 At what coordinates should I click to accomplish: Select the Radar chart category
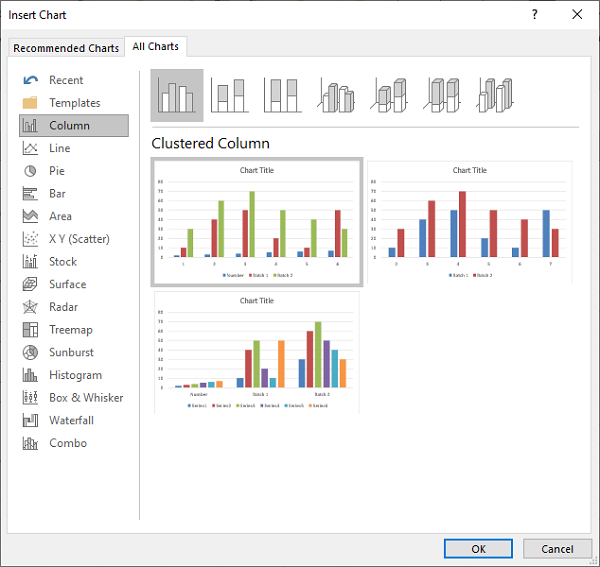(x=66, y=307)
